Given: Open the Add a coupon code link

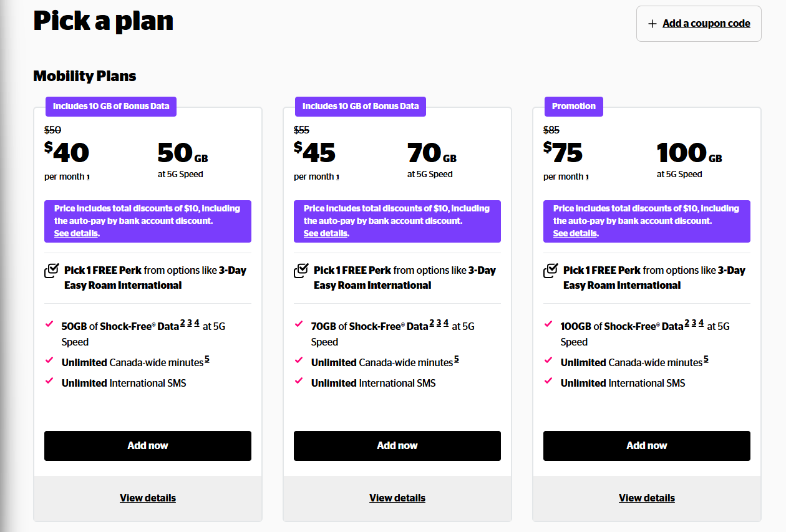Looking at the screenshot, I should tap(706, 24).
